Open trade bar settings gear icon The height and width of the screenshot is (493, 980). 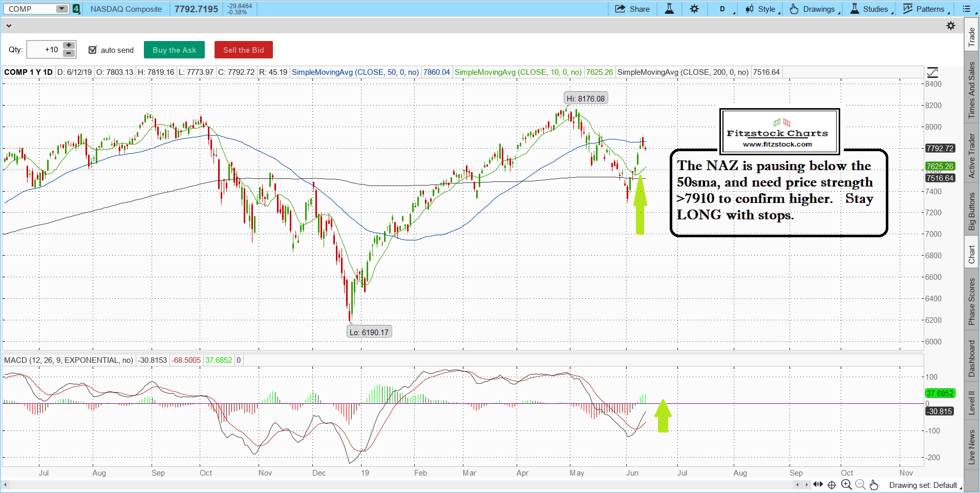click(x=951, y=26)
